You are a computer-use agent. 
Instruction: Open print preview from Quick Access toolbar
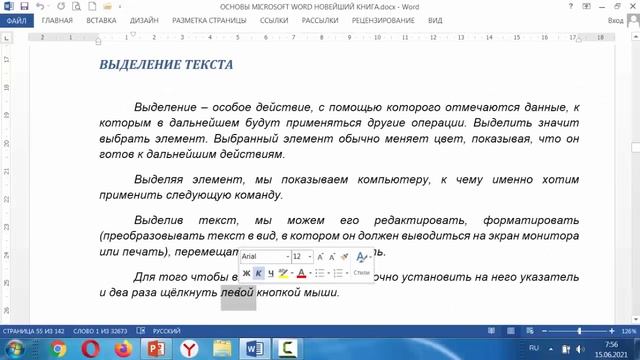point(76,6)
